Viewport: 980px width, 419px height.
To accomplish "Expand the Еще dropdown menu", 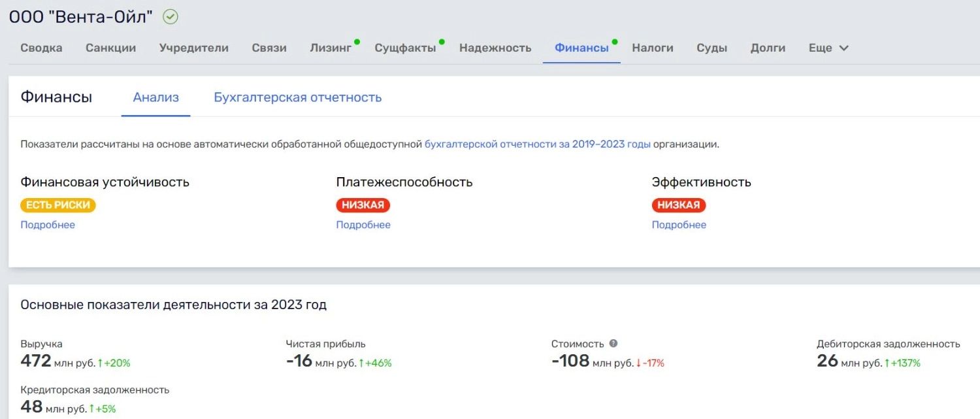I will click(828, 48).
